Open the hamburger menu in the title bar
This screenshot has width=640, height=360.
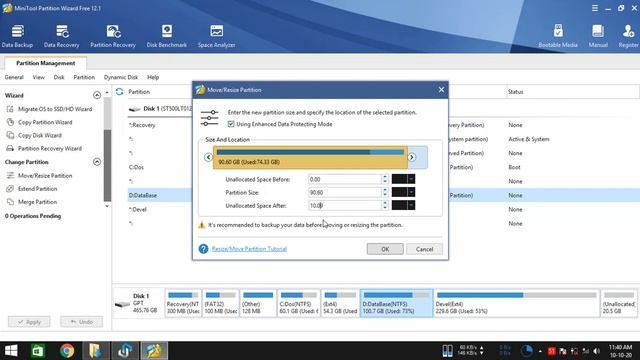click(x=595, y=8)
